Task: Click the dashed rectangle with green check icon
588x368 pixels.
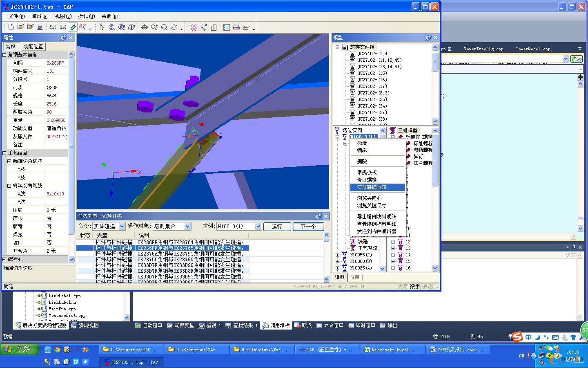Action: click(x=53, y=27)
